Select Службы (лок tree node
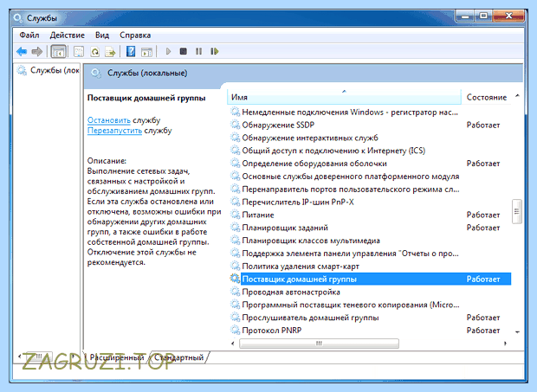Image resolution: width=537 pixels, height=392 pixels. click(48, 70)
